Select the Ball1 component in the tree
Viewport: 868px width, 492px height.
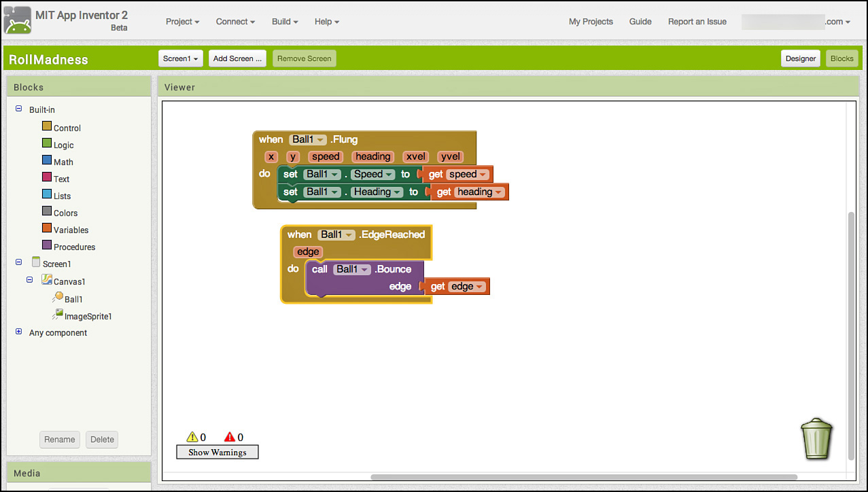point(72,298)
